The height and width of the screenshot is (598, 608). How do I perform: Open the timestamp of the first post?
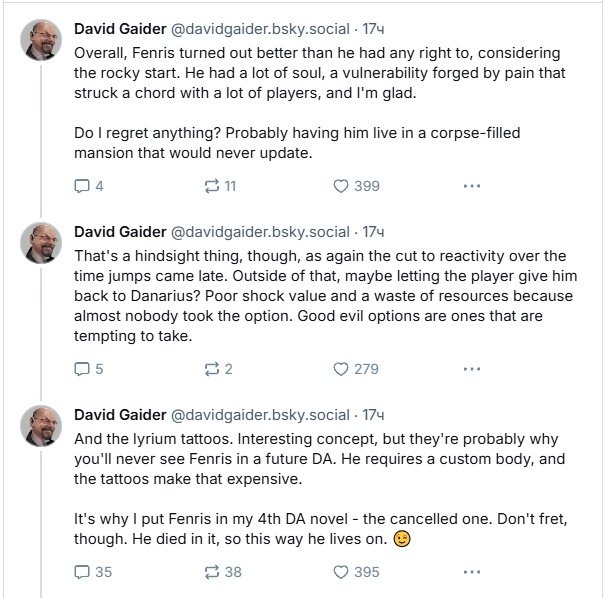click(x=371, y=27)
